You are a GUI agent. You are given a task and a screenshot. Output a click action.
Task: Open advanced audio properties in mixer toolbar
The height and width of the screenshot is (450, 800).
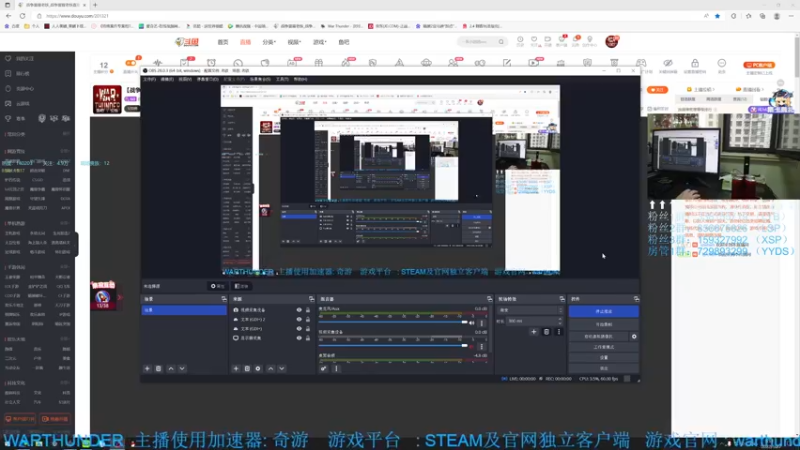(323, 368)
